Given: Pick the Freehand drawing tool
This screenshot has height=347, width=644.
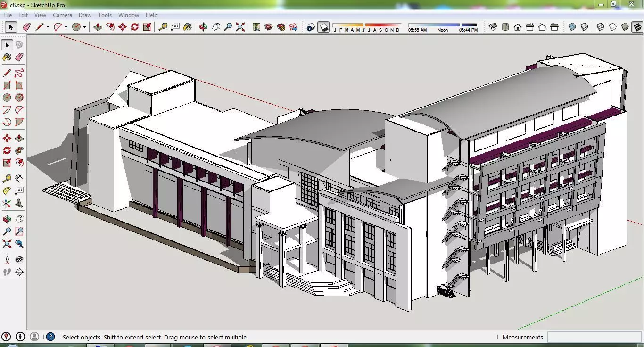Looking at the screenshot, I should click(19, 73).
